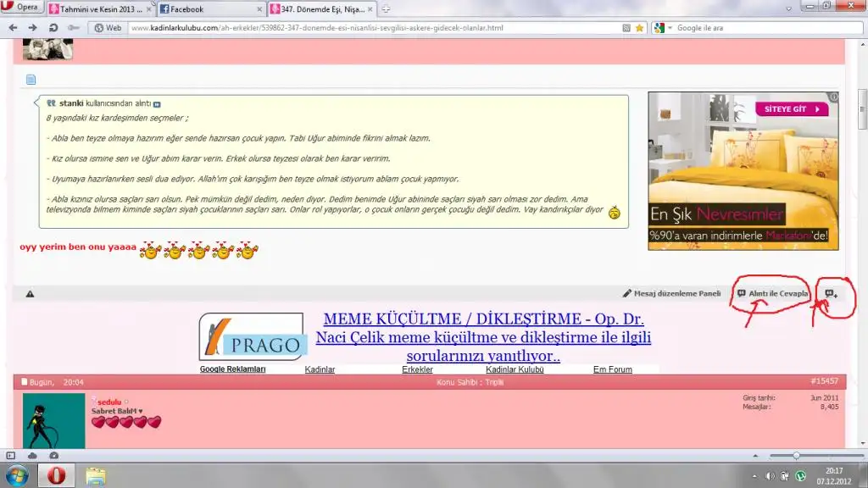Open a new tab with the plus button
This screenshot has width=868, height=488.
pyautogui.click(x=386, y=9)
